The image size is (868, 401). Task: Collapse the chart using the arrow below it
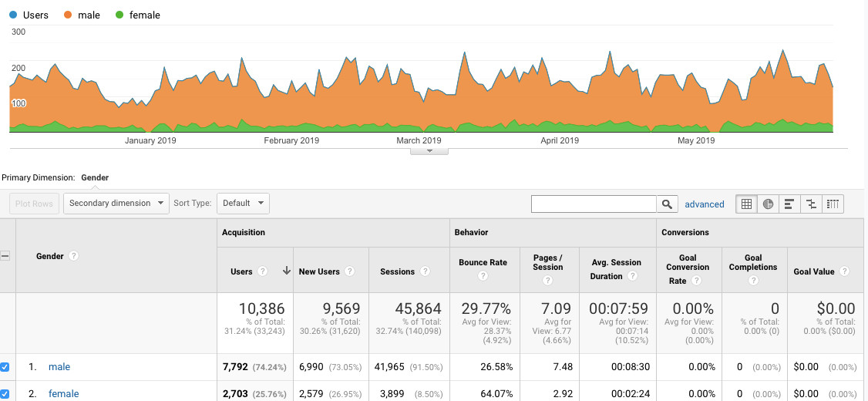pyautogui.click(x=429, y=150)
